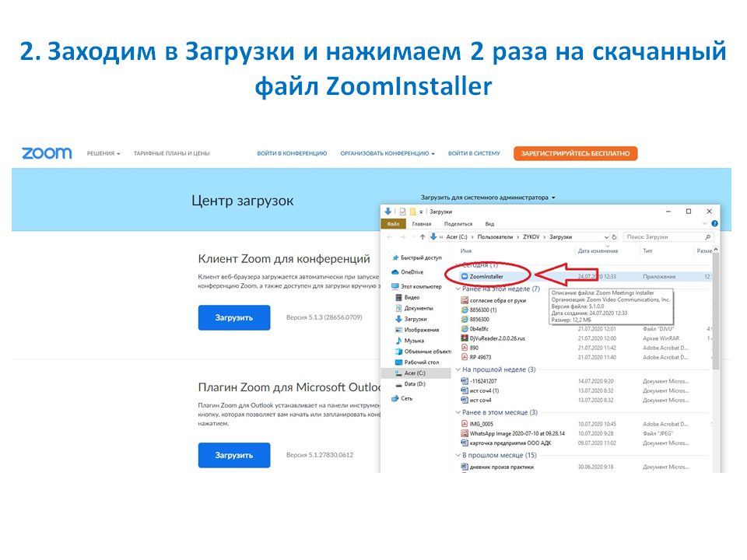Click the 'Войти в конференцию' link

292,154
